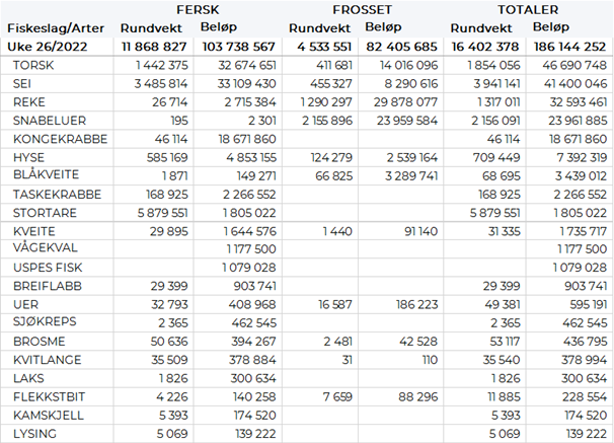Select the LYSING row label

pos(34,434)
